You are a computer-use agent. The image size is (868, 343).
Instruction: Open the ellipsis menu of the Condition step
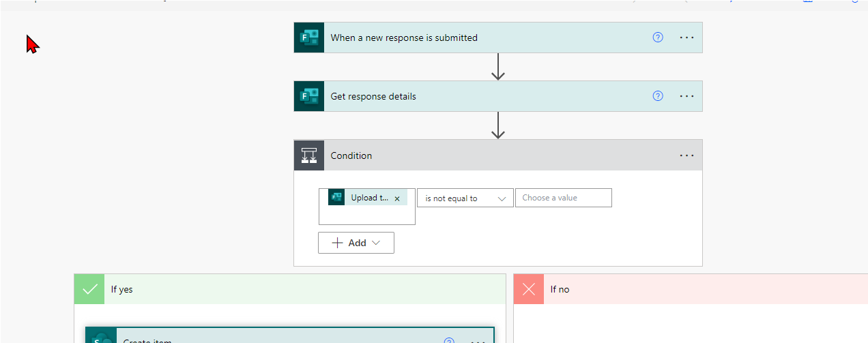[686, 155]
